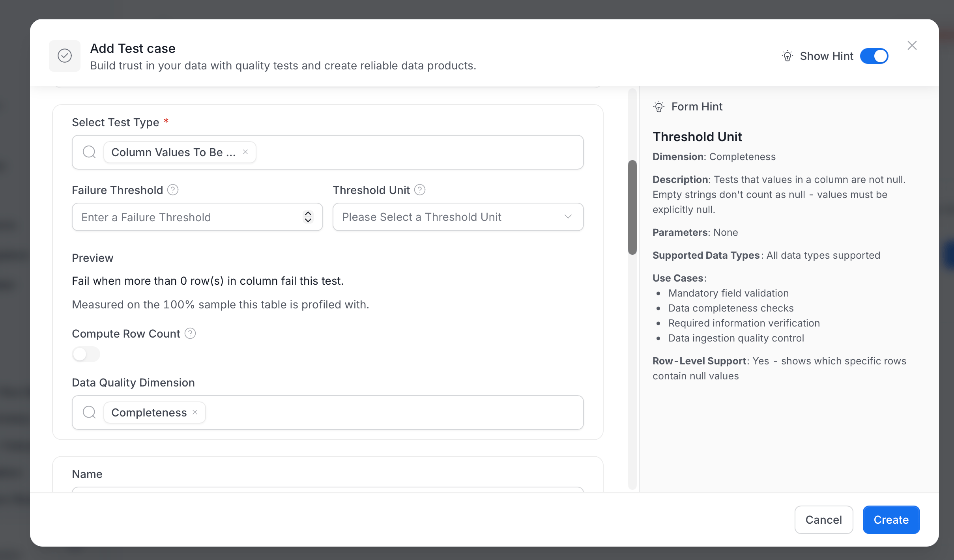Open Compute Row Count help icon
954x560 pixels.
(190, 334)
